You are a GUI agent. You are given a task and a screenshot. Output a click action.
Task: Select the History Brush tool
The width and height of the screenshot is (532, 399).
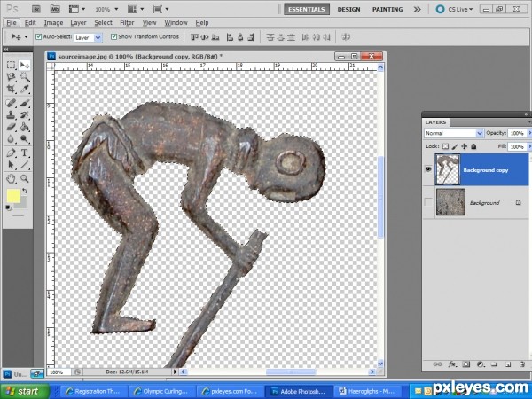coord(25,115)
